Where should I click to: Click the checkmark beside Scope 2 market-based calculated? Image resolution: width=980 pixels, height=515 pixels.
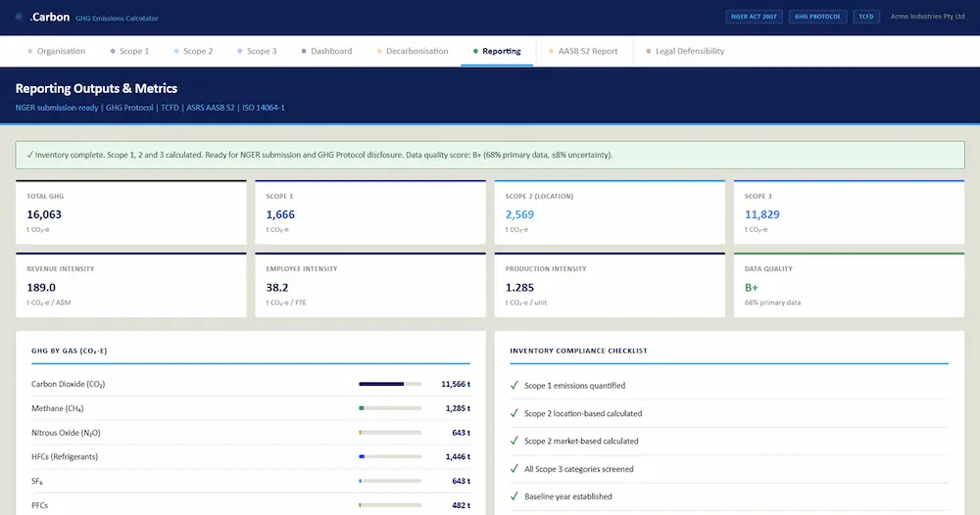tap(514, 441)
